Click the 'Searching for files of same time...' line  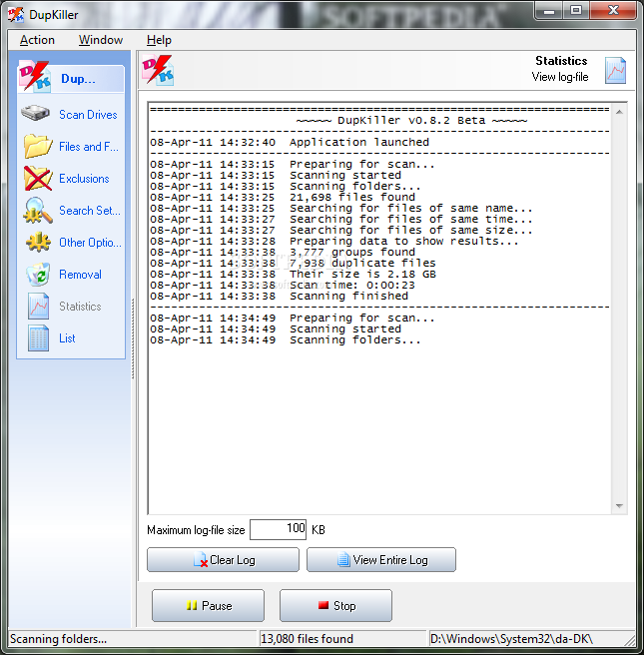tap(411, 219)
